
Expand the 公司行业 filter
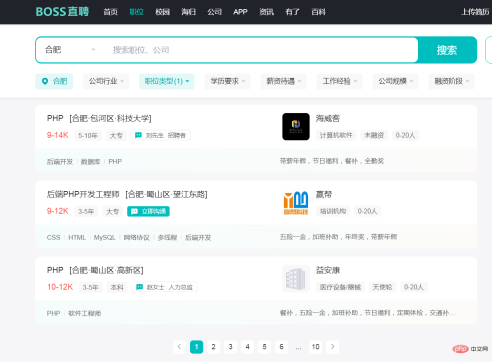pyautogui.click(x=106, y=81)
